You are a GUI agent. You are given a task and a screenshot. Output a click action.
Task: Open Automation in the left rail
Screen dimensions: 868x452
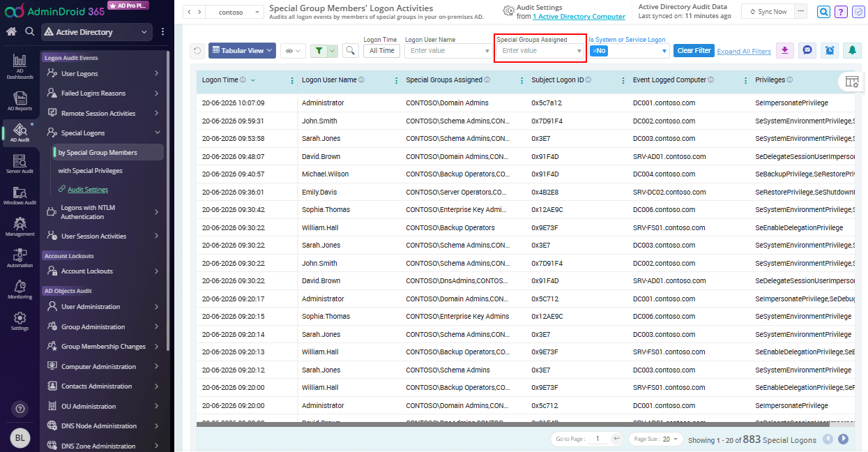[20, 258]
